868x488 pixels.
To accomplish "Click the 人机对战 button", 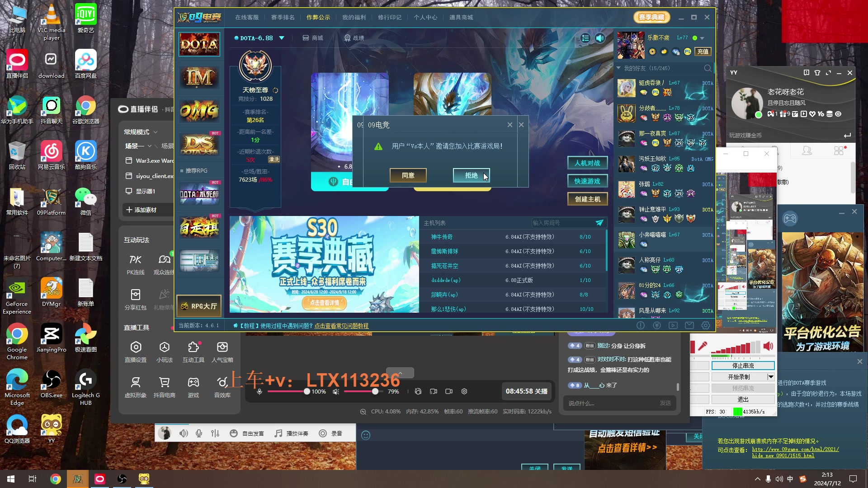I will 587,163.
